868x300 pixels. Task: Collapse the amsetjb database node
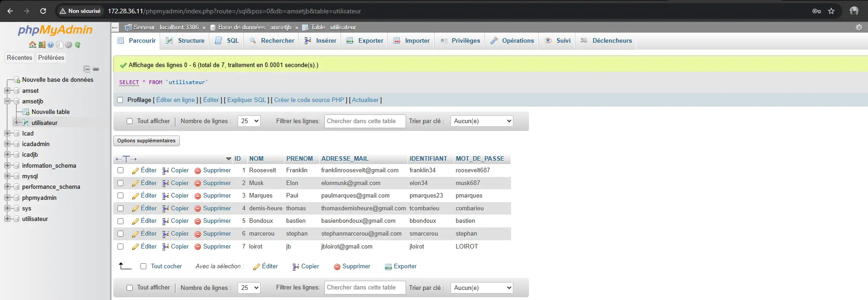(7, 102)
